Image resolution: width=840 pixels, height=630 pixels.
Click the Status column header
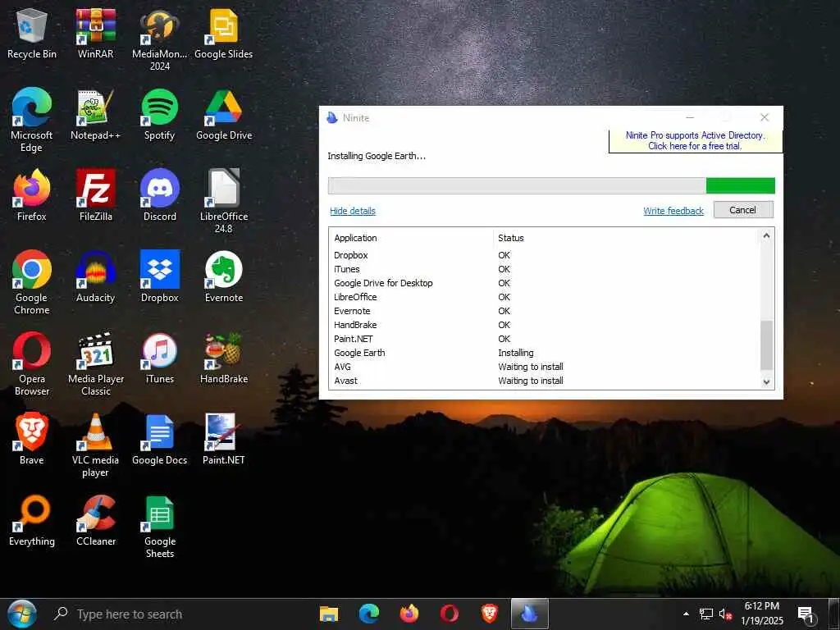click(627, 238)
